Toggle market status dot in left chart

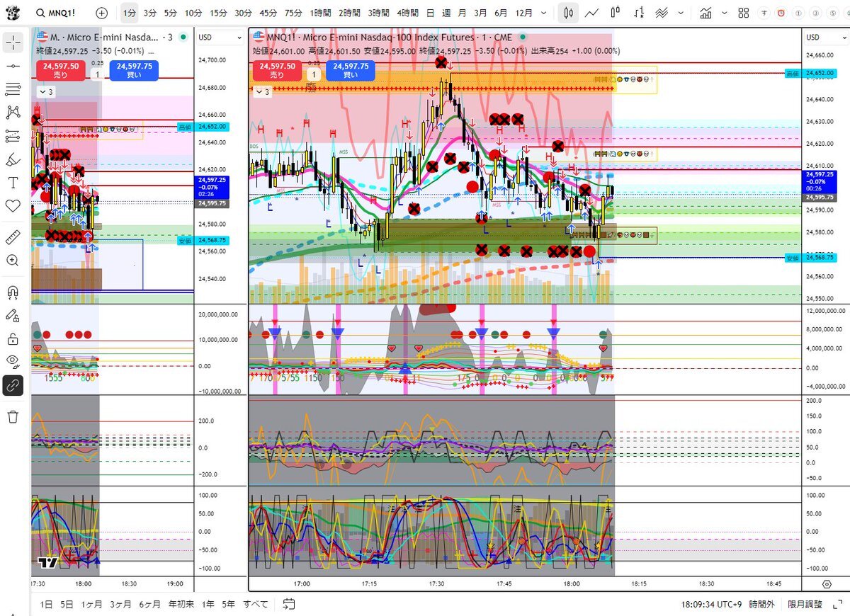[x=184, y=38]
